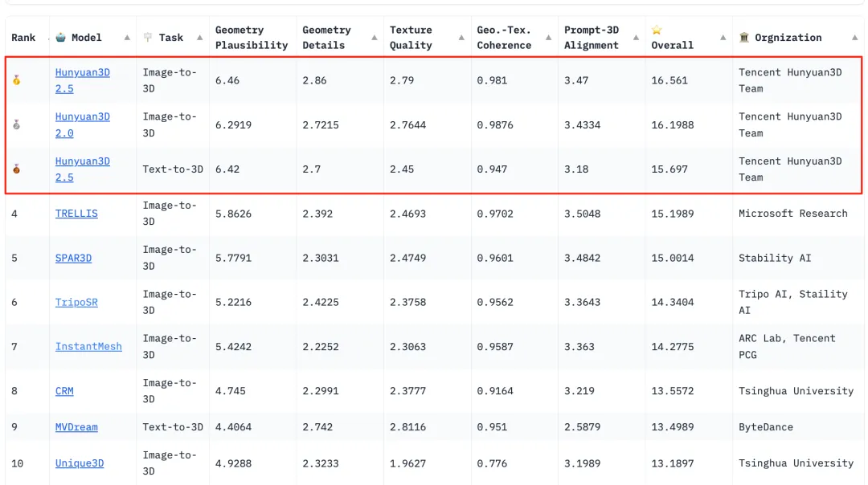Open the SPAR3D model link
This screenshot has height=485, width=868.
74,258
